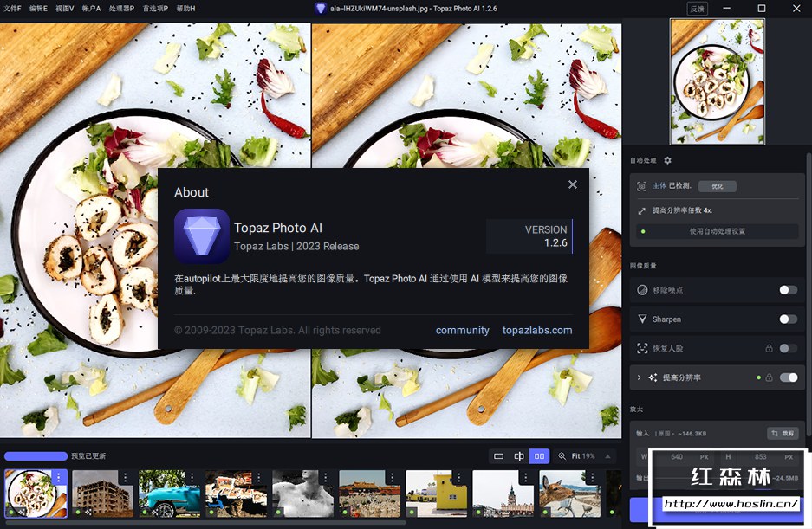Click the preview updated progress bar
Image resolution: width=812 pixels, height=529 pixels.
coord(36,456)
